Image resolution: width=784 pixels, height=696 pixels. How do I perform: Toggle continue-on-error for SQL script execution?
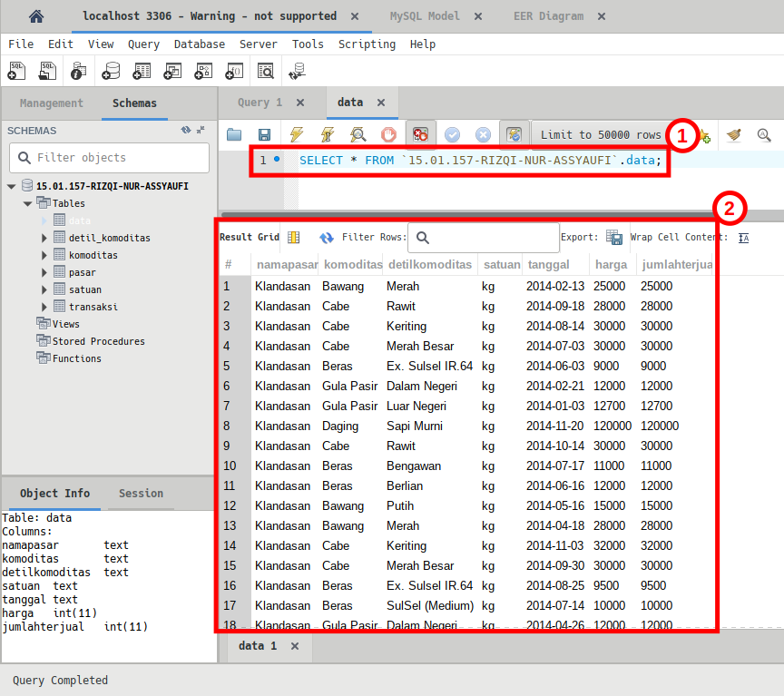420,134
